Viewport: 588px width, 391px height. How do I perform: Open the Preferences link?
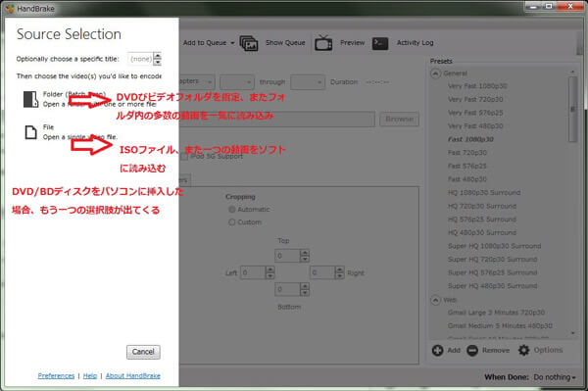tap(56, 376)
